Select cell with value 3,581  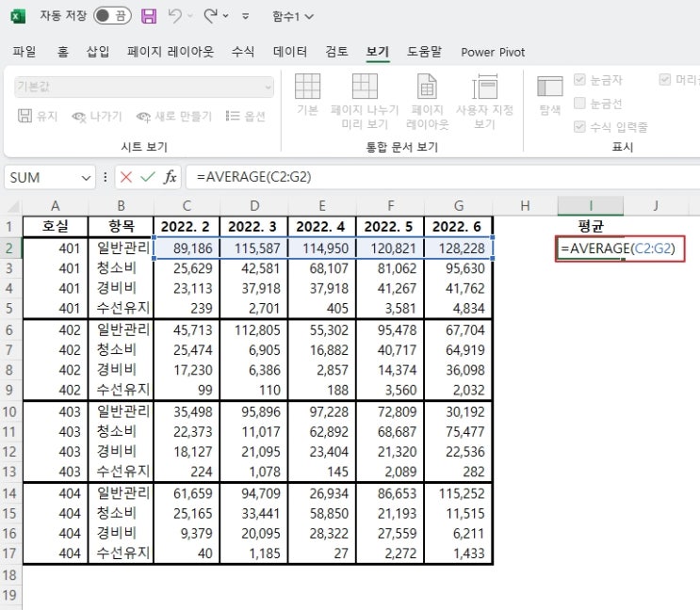coord(390,308)
